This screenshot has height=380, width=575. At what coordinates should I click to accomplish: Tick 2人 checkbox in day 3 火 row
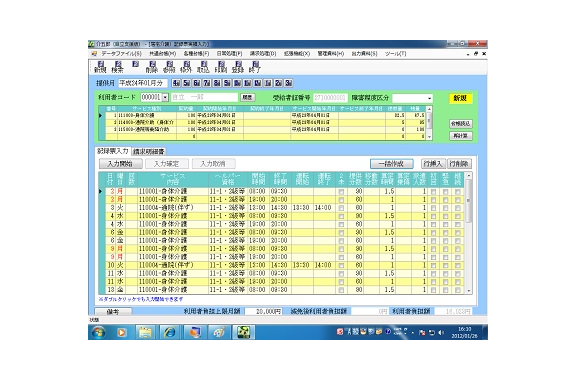341,208
